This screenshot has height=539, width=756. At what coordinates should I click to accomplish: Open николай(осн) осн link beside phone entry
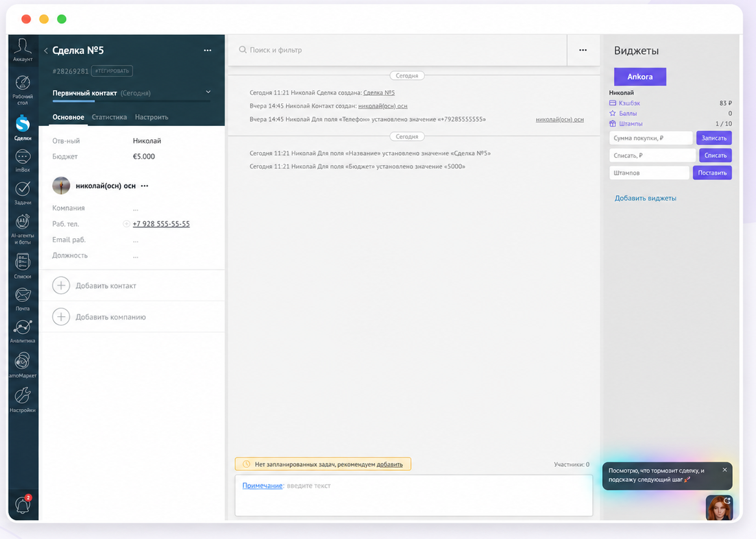tap(560, 119)
